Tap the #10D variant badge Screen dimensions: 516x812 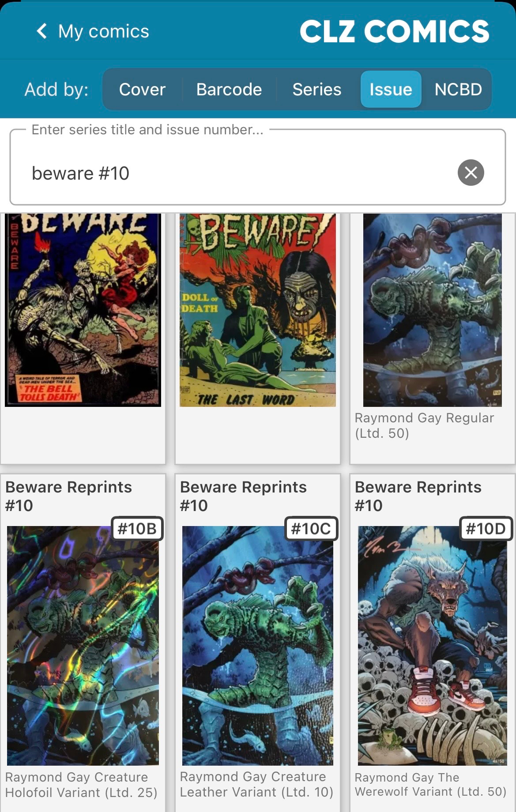pyautogui.click(x=486, y=528)
